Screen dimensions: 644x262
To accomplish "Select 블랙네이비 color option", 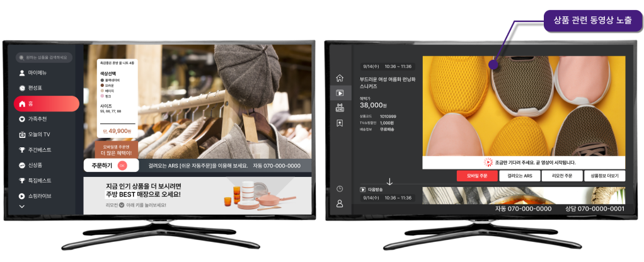I will point(112,80).
